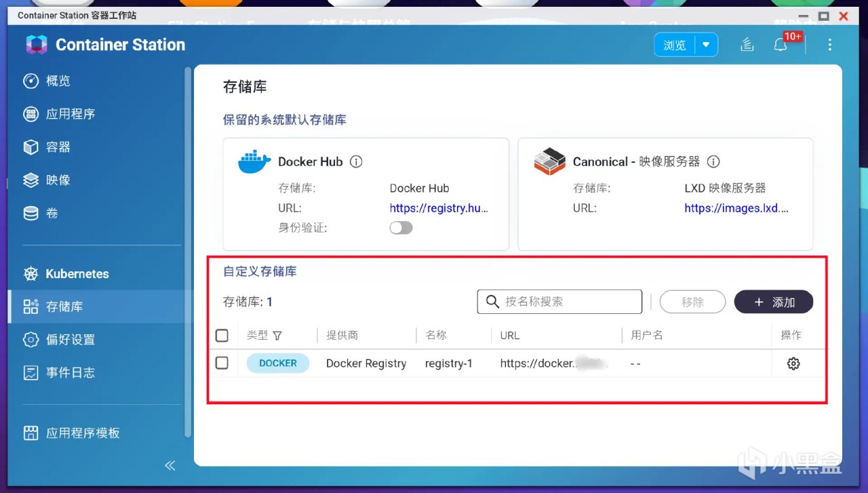Screen dimensions: 868x493
Task: Click the DOCKER type tag
Action: click(278, 363)
